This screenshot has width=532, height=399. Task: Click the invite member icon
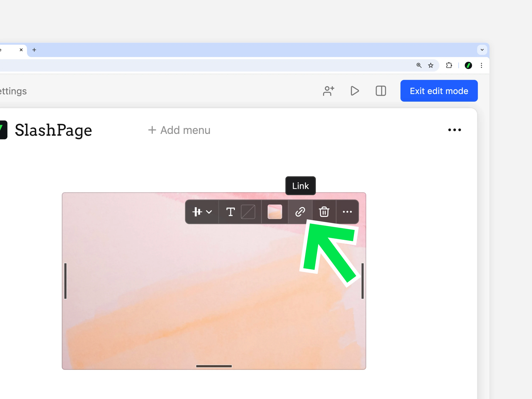coord(329,91)
